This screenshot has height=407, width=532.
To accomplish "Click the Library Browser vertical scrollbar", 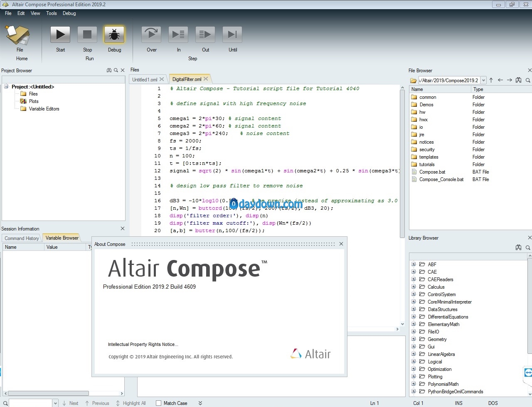I will click(530, 305).
